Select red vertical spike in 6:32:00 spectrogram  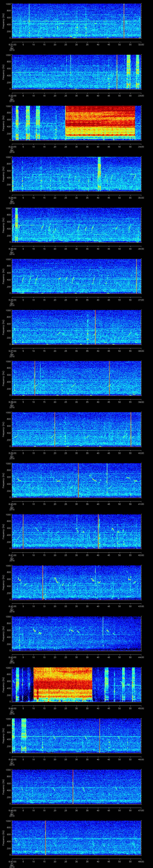[117, 72]
